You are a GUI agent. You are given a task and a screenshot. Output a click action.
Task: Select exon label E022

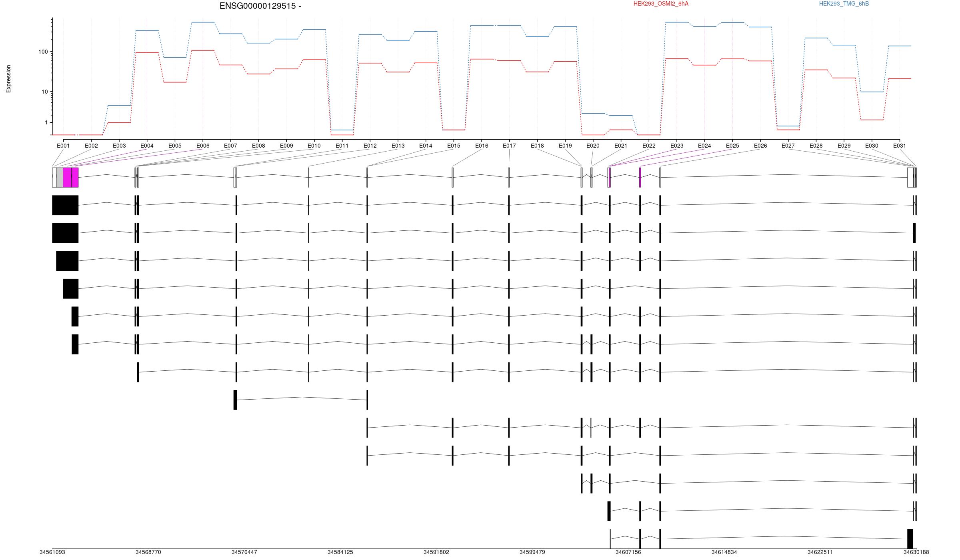pyautogui.click(x=649, y=146)
